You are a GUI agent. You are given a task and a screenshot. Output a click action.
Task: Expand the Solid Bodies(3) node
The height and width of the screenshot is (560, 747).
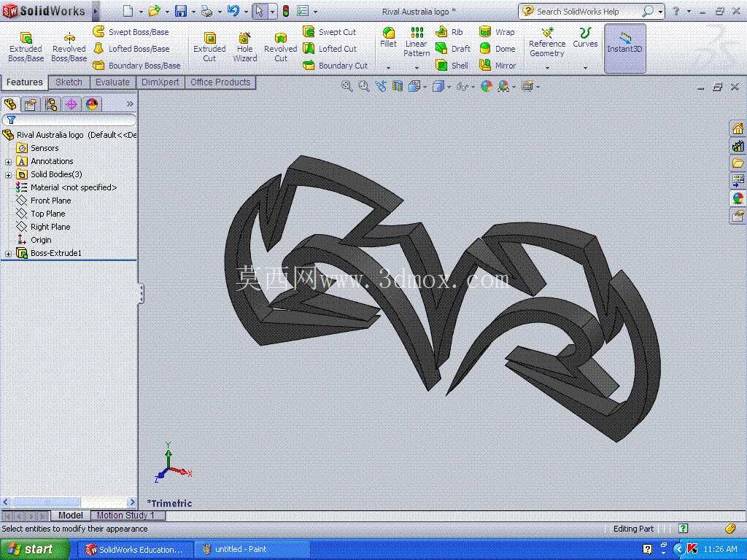(8, 175)
